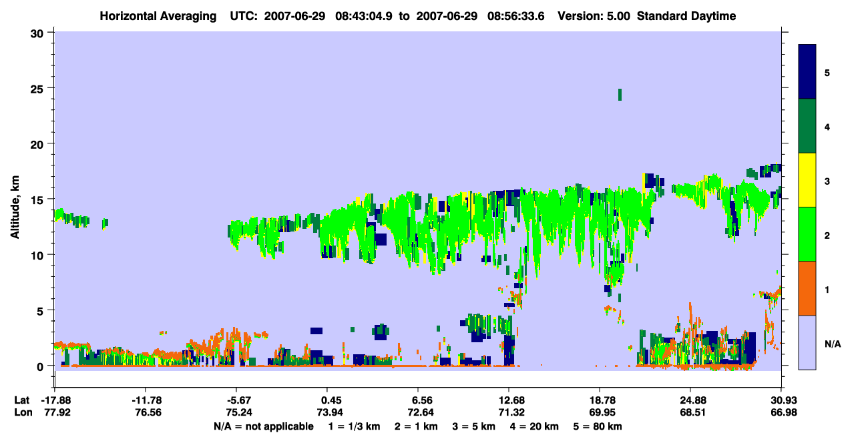Click longitude value 77.92
Image resolution: width=868 pixels, height=445 pixels.
point(55,412)
